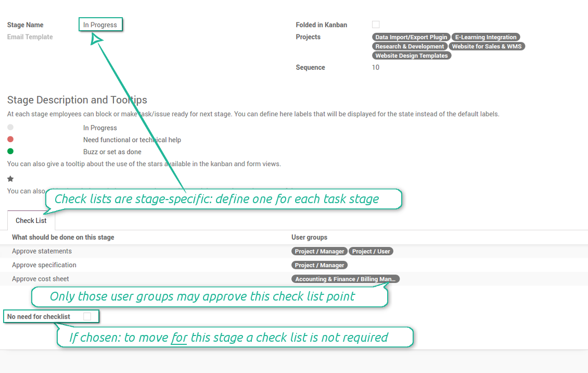
Task: Click the red blocked status dot
Action: pos(10,140)
